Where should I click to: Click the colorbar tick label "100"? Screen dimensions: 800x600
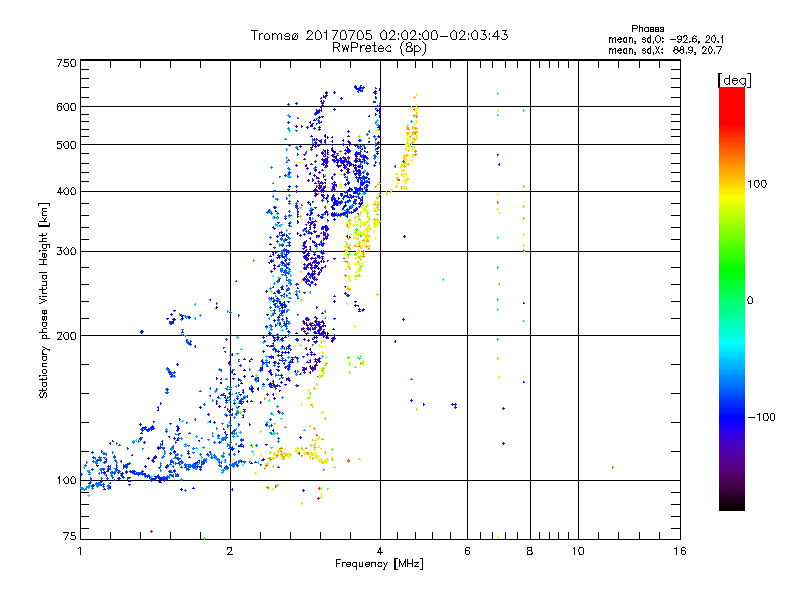757,184
